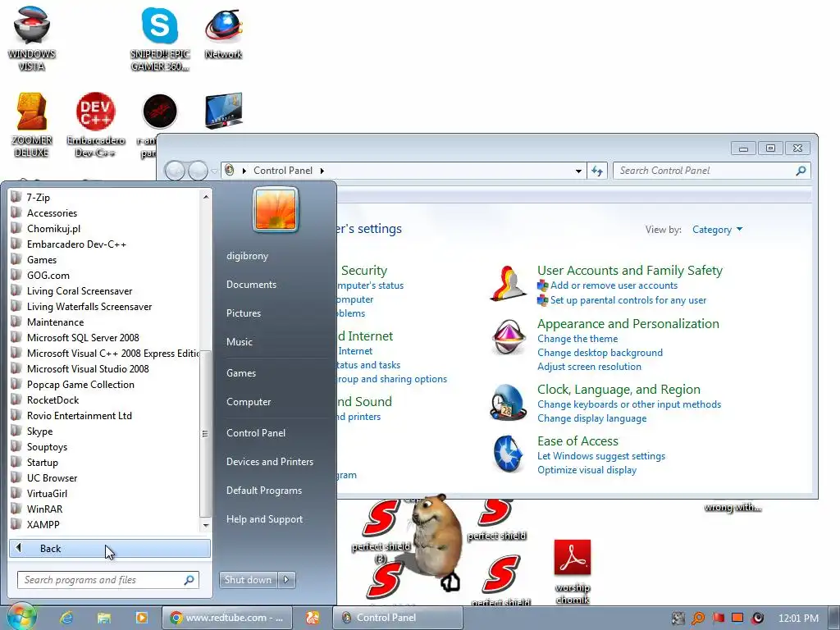Click the Change the theme link
The width and height of the screenshot is (840, 630).
point(577,339)
